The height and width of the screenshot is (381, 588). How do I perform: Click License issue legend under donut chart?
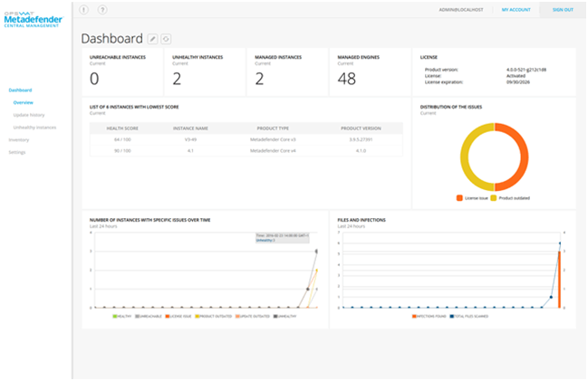click(472, 198)
